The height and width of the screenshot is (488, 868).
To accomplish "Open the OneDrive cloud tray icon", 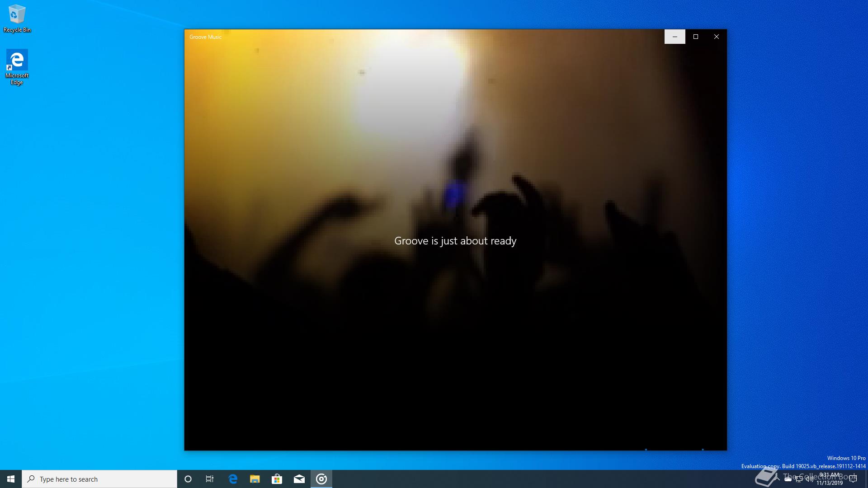I will pos(788,479).
